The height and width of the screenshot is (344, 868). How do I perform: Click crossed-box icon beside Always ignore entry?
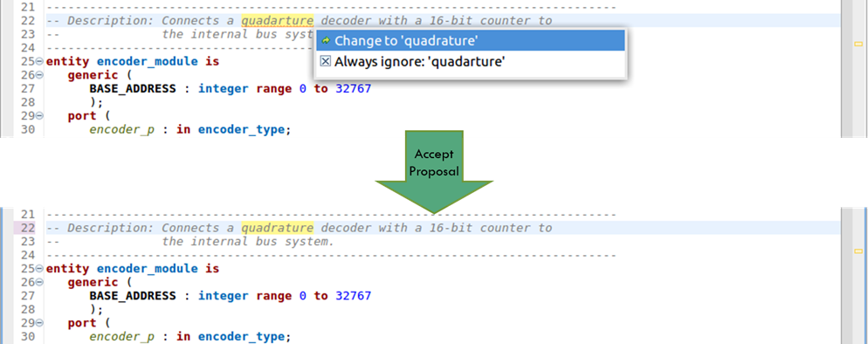pyautogui.click(x=326, y=61)
